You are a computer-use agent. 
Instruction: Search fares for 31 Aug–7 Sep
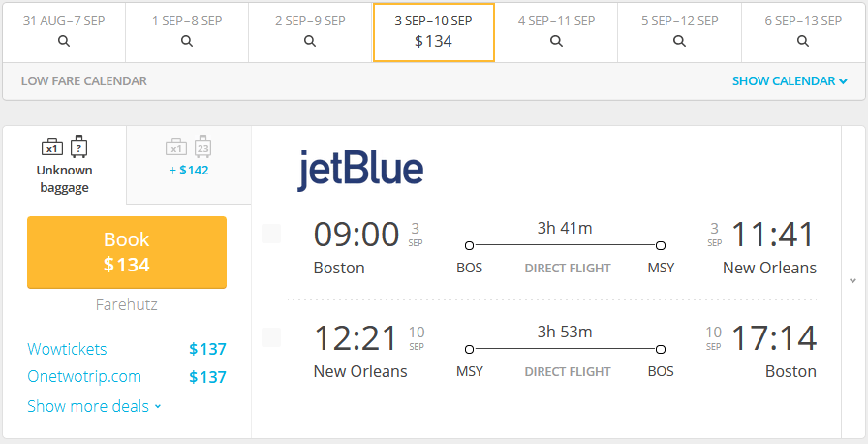pos(64,41)
